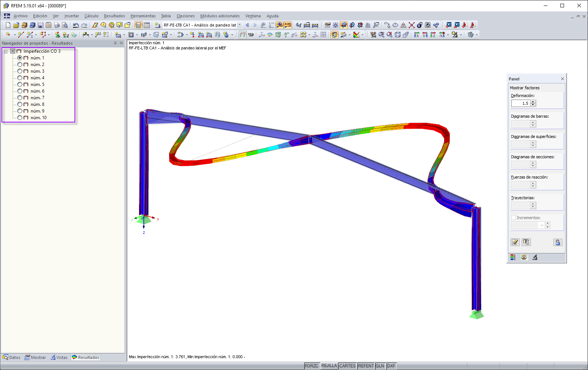Click the panel settings icon beside edit
Viewport: 588px width, 370px height.
pos(526,242)
